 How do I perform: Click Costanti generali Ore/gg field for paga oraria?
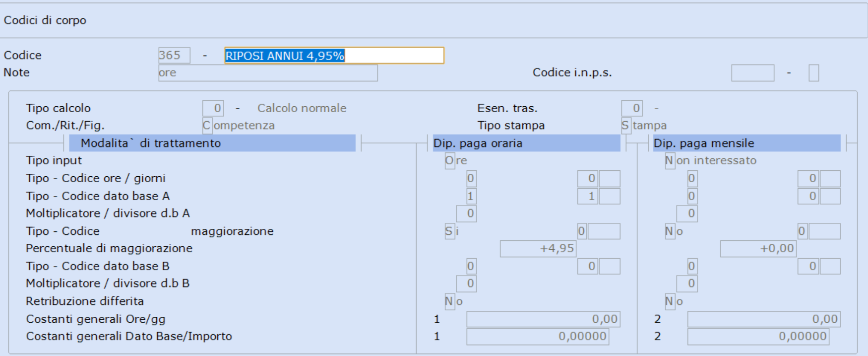click(544, 319)
